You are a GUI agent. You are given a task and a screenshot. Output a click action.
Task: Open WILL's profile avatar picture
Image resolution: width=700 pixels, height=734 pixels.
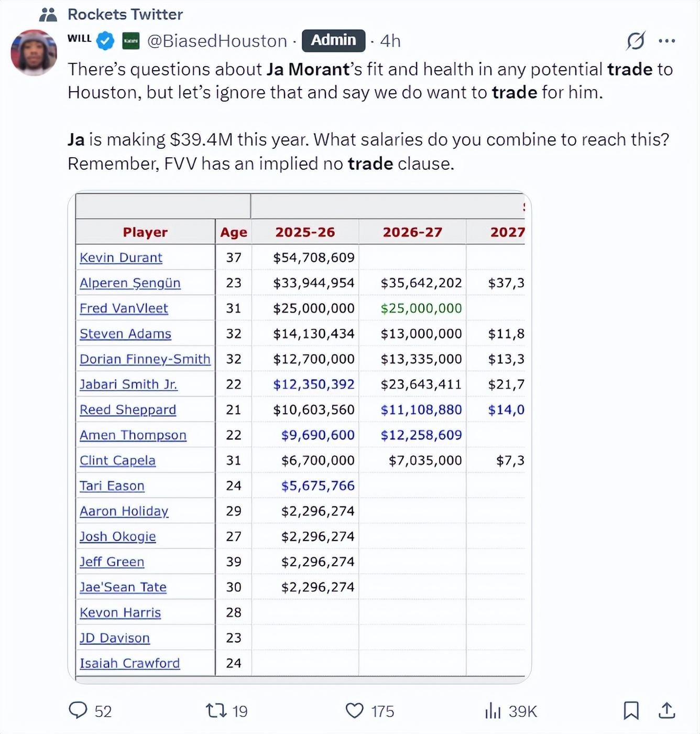pyautogui.click(x=34, y=52)
